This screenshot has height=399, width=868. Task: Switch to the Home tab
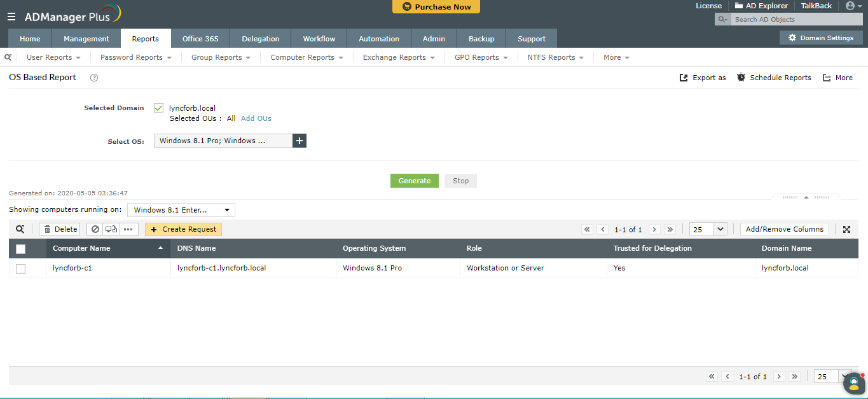click(x=30, y=38)
